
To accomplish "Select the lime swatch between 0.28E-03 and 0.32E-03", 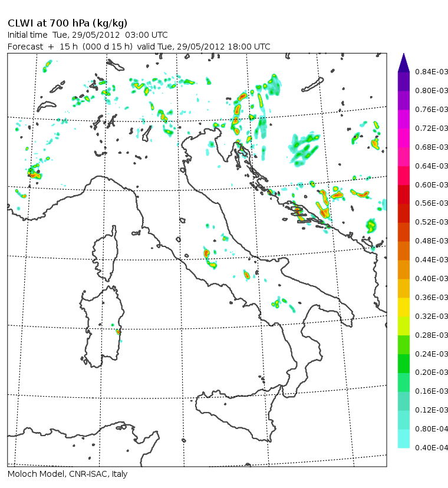I will (x=404, y=326).
